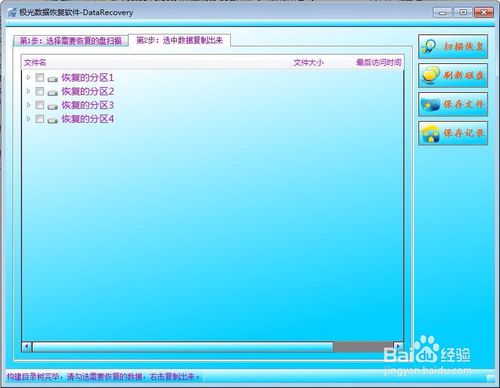Close the DataRecovery window

point(484,13)
